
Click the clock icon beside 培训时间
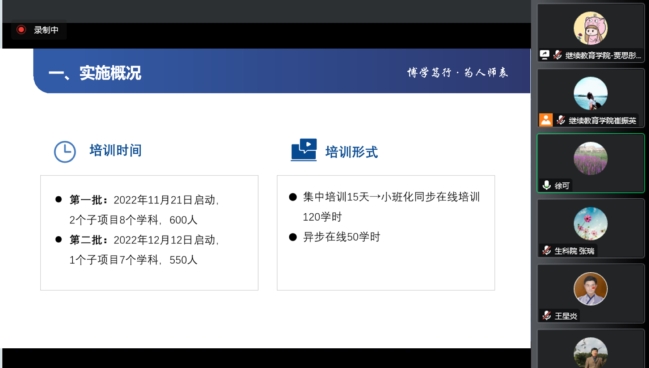(65, 152)
